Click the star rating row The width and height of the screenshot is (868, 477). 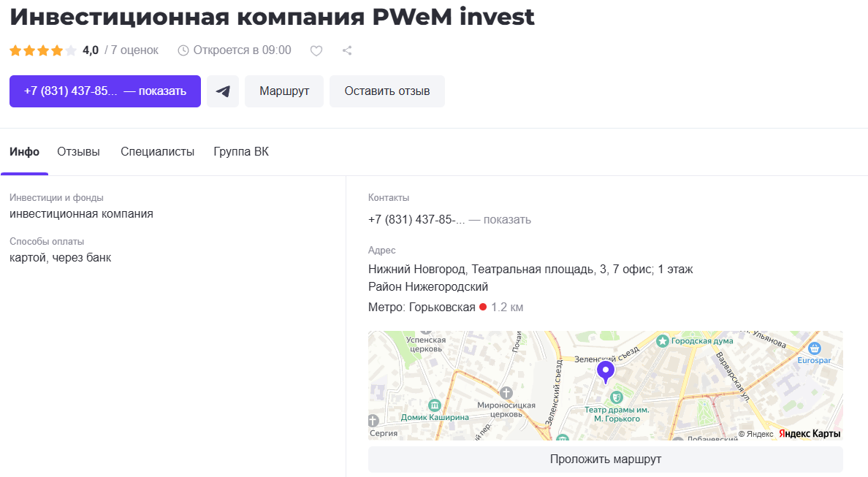point(43,50)
